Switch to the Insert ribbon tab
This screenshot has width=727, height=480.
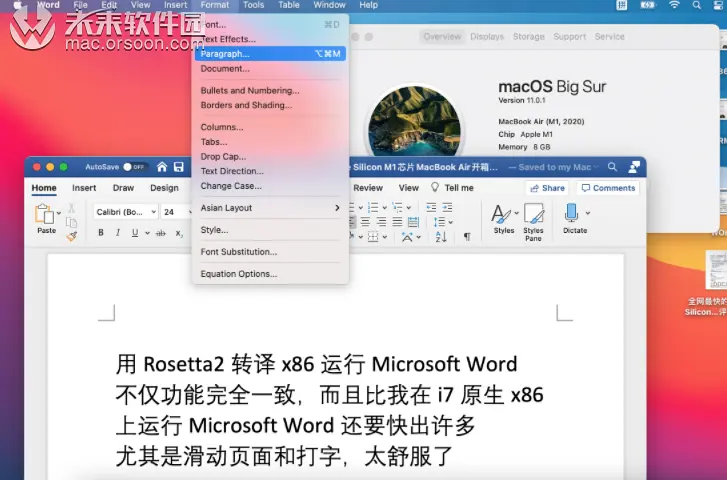84,188
